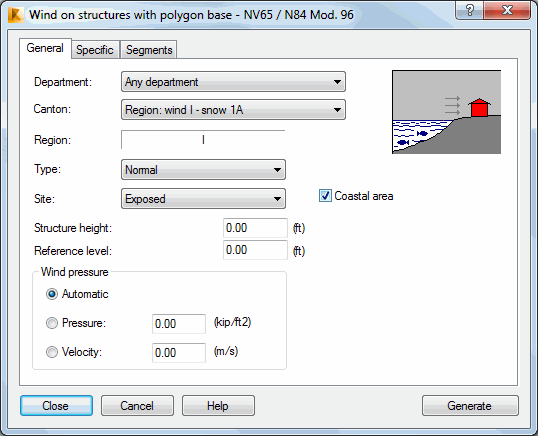Select the Pressure radio button
This screenshot has height=436, width=538.
[52, 323]
